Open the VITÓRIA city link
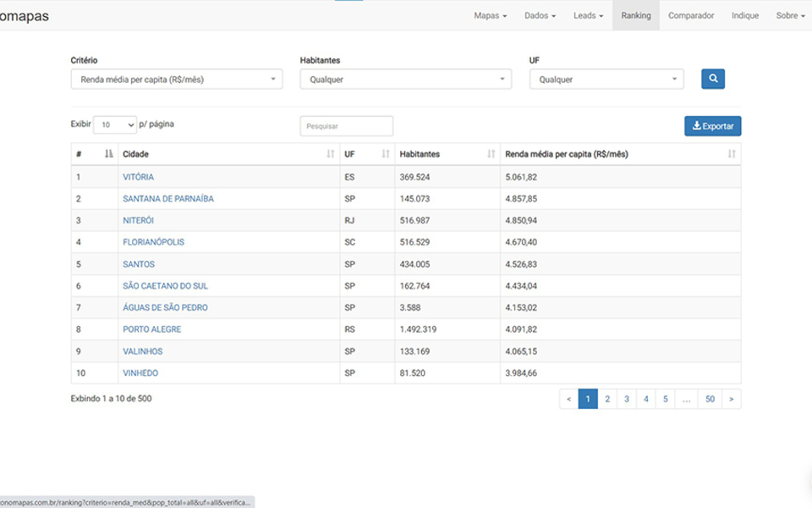The image size is (812, 508). coord(138,177)
